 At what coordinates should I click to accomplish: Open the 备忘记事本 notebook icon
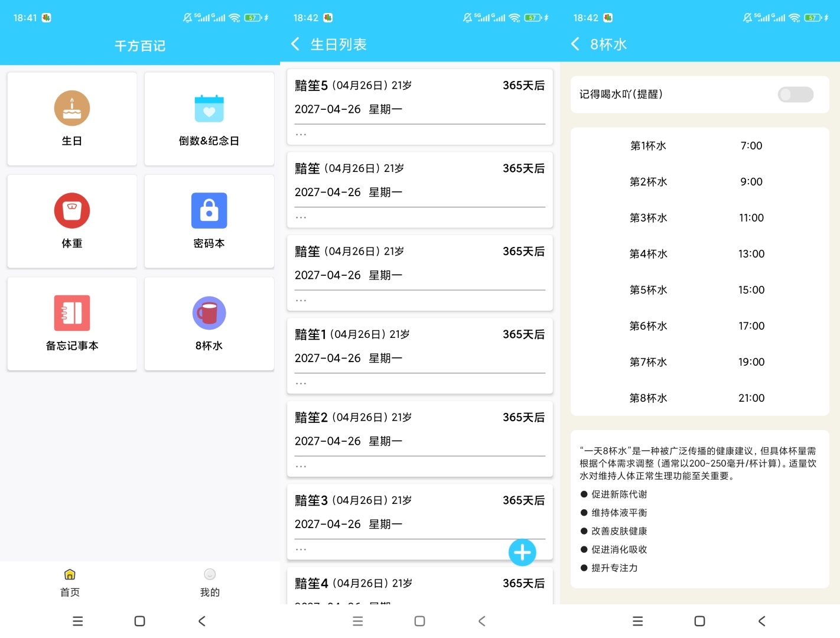click(72, 313)
